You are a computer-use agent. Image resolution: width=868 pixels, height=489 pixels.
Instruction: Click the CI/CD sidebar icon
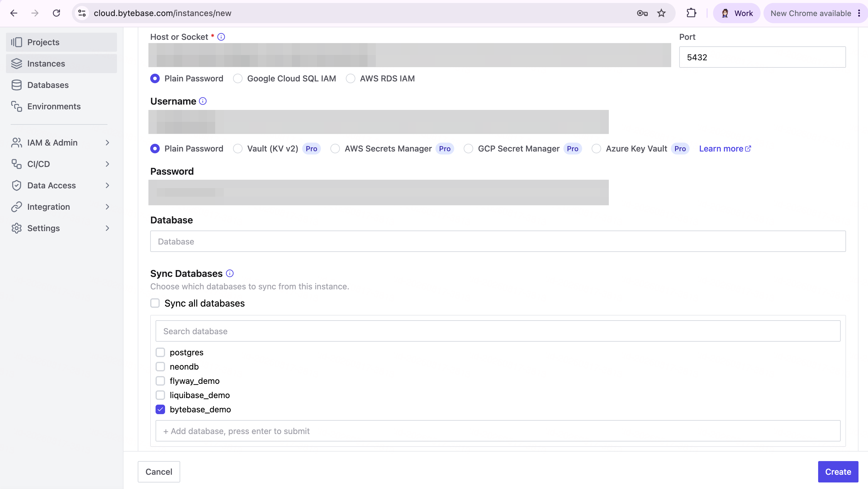point(17,164)
